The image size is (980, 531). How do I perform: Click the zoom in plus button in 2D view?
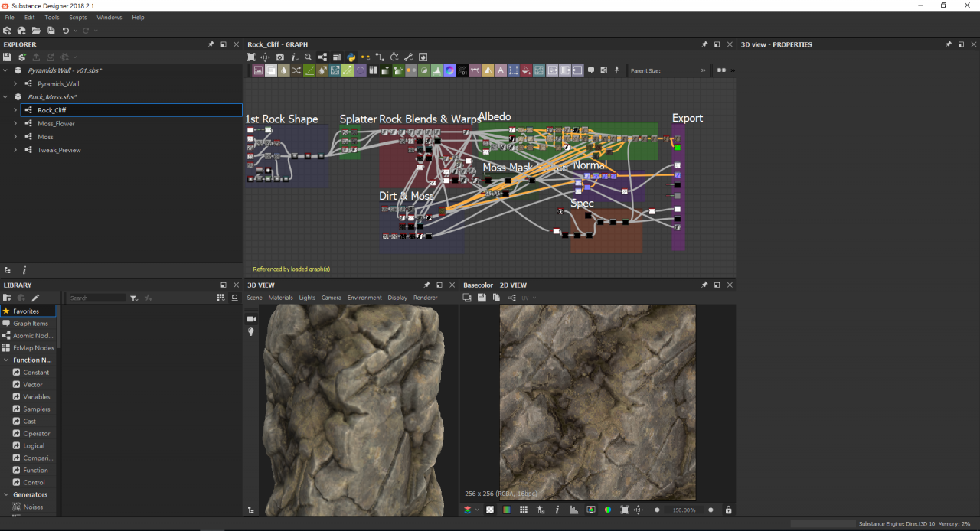pyautogui.click(x=710, y=510)
